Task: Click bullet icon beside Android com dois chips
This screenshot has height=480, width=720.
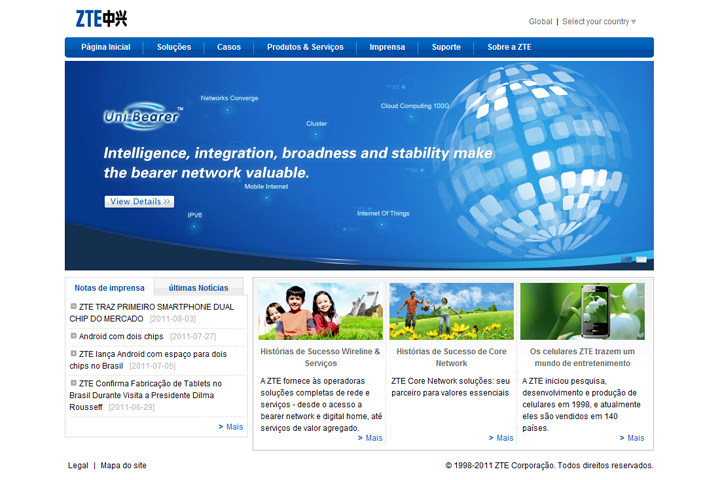Action: click(x=74, y=336)
